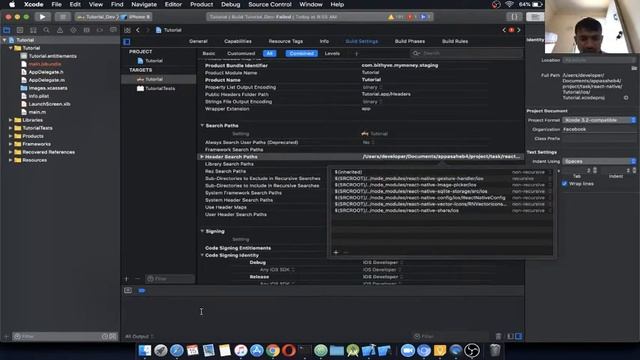The height and width of the screenshot is (360, 640).
Task: Open the Source Control menu
Action: [x=270, y=4]
